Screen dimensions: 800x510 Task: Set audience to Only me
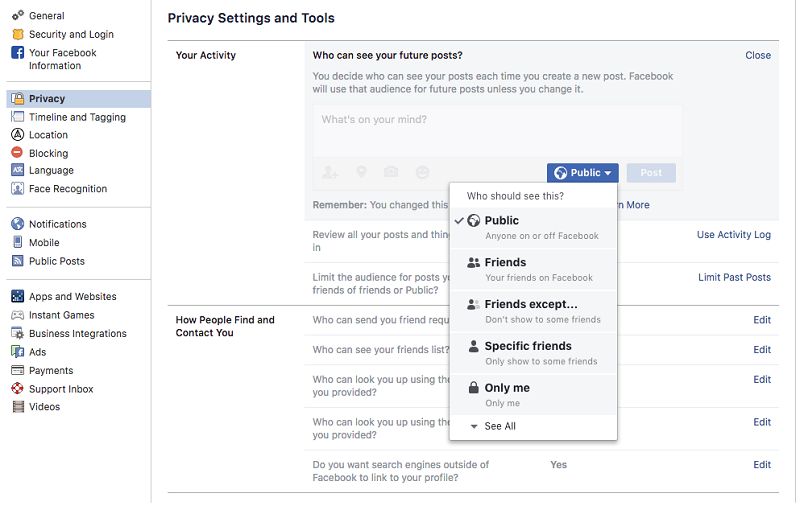tap(534, 395)
